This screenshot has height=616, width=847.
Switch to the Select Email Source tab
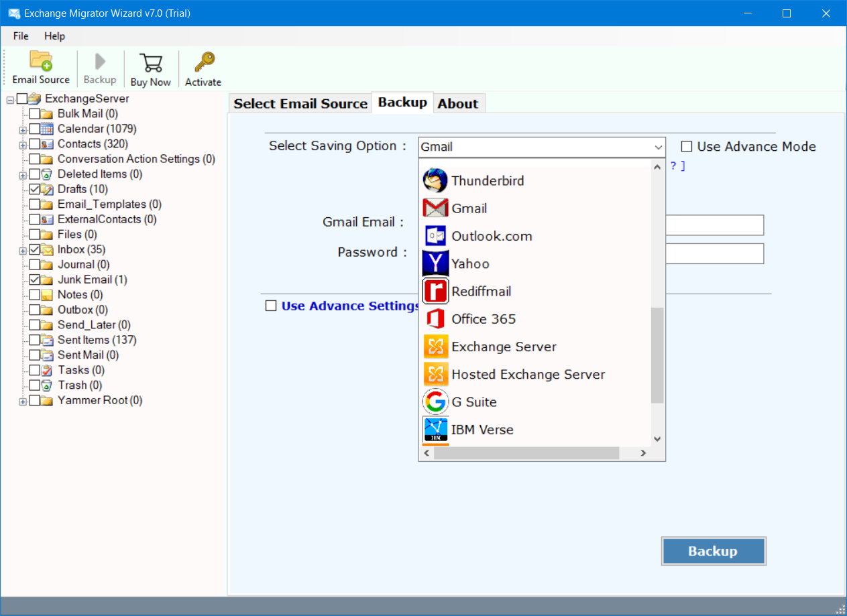300,103
